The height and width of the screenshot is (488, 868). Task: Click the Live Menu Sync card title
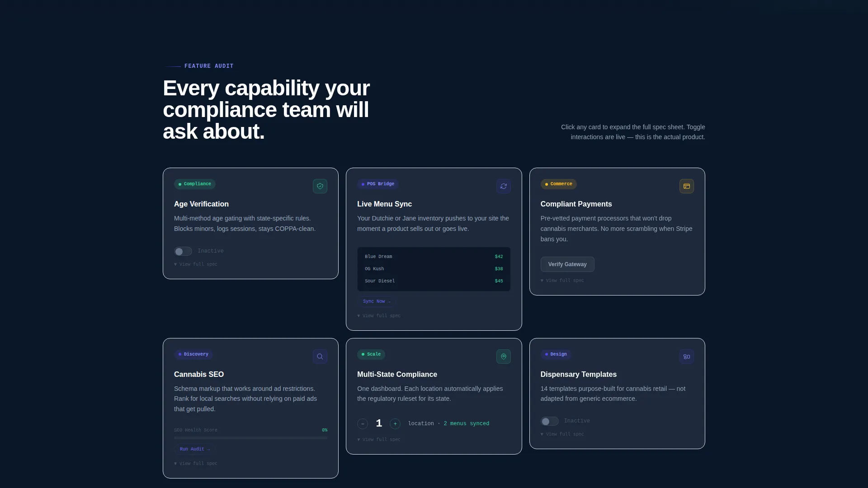[384, 204]
